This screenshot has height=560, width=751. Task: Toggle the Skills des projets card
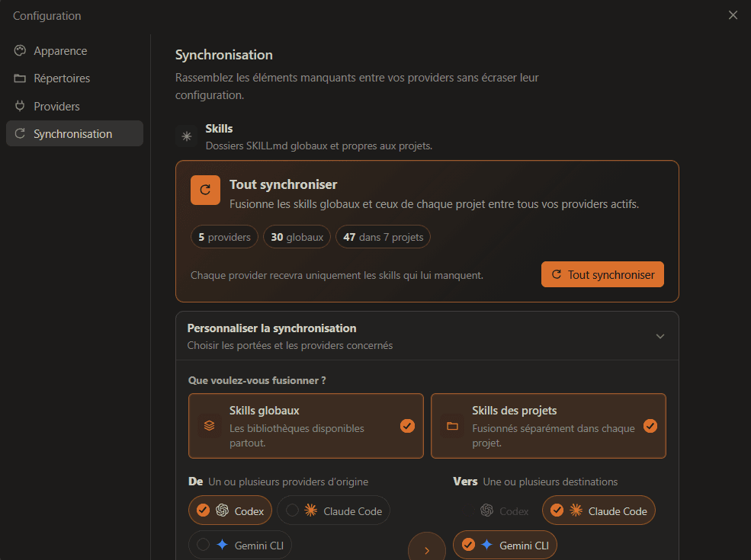pyautogui.click(x=548, y=426)
